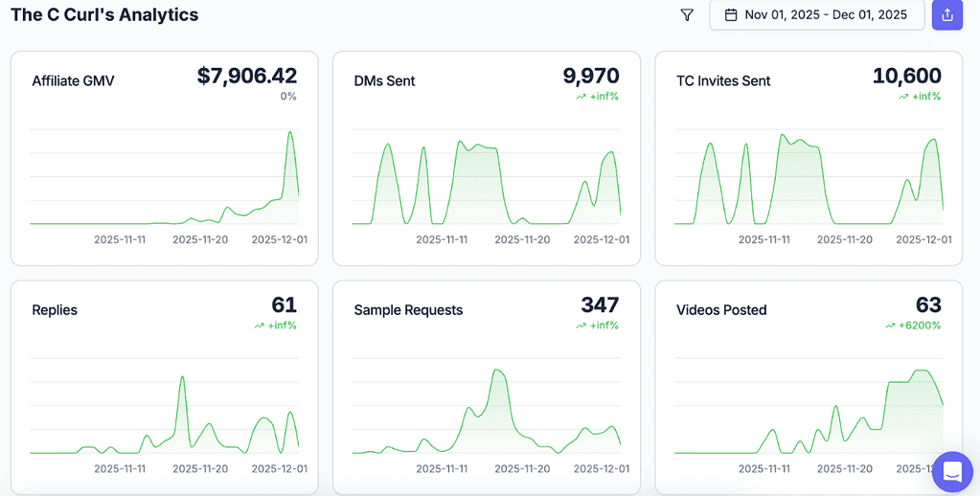Image resolution: width=980 pixels, height=496 pixels.
Task: Open the chat widget bubble
Action: point(951,471)
